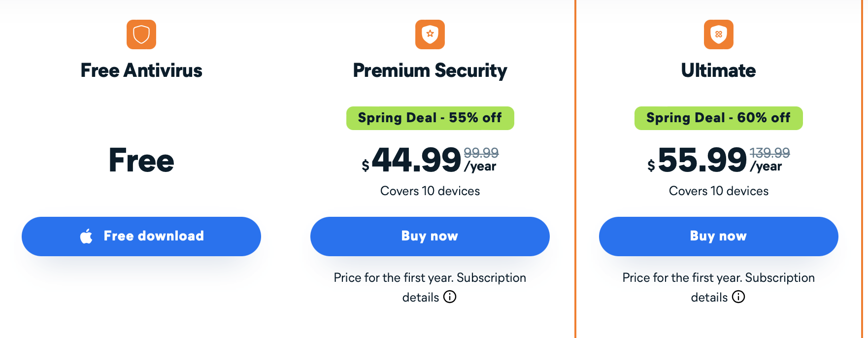Click the Covers 10 devices text under Ultimate

click(718, 191)
